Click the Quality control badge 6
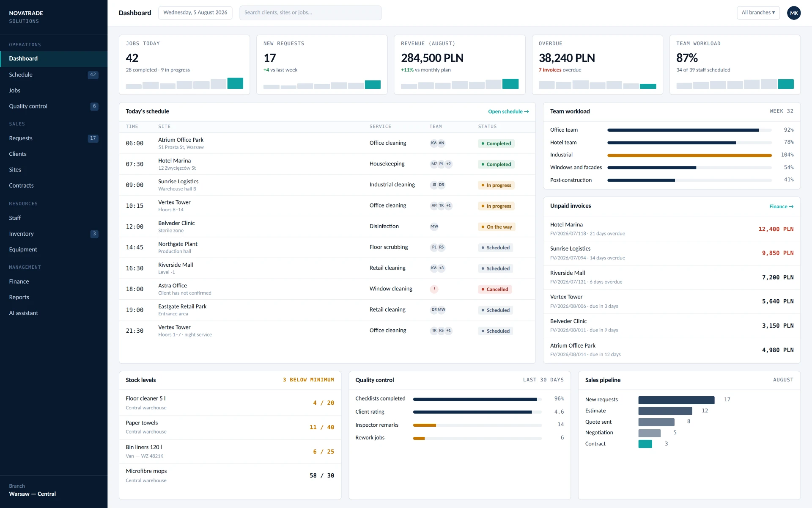The image size is (812, 508). 94,106
